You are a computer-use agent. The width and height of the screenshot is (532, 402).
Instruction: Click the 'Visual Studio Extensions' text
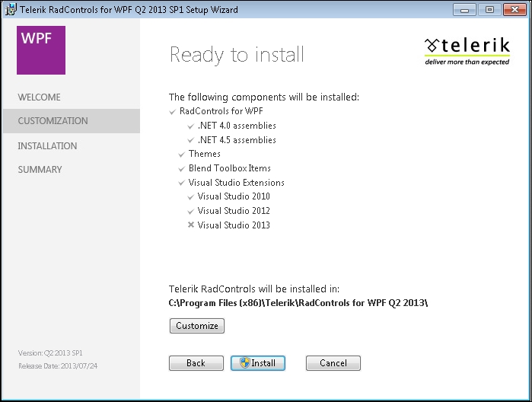(237, 183)
